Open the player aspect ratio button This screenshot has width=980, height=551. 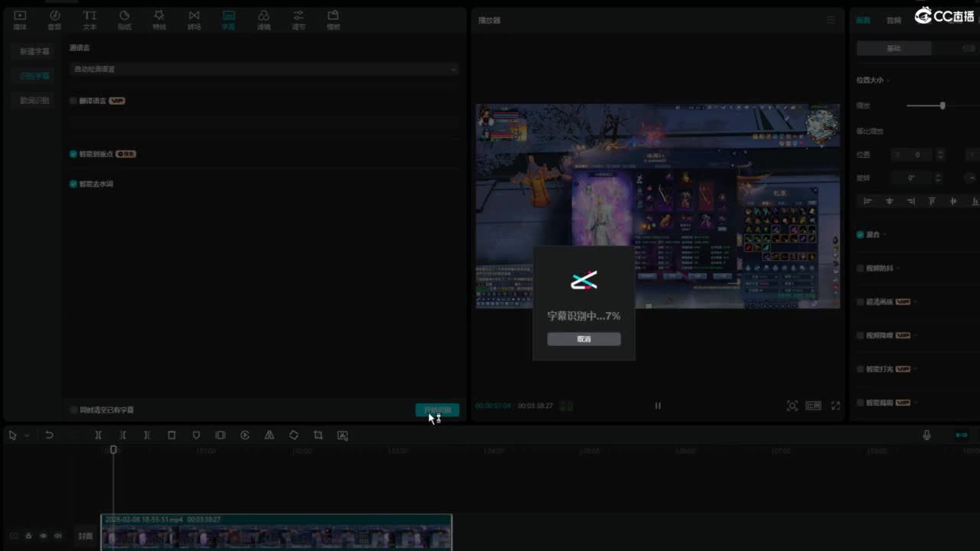click(813, 406)
